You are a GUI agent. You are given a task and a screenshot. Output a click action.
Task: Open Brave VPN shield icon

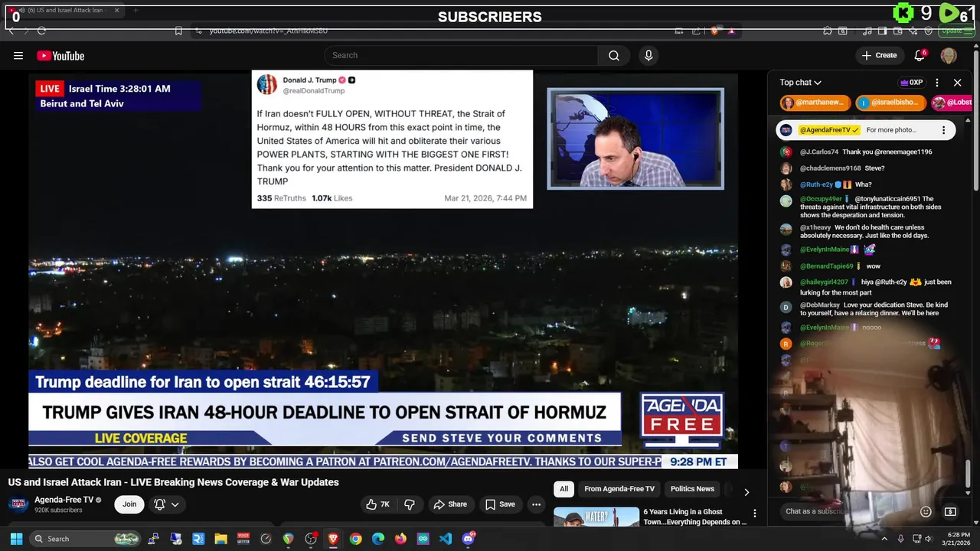click(x=928, y=31)
